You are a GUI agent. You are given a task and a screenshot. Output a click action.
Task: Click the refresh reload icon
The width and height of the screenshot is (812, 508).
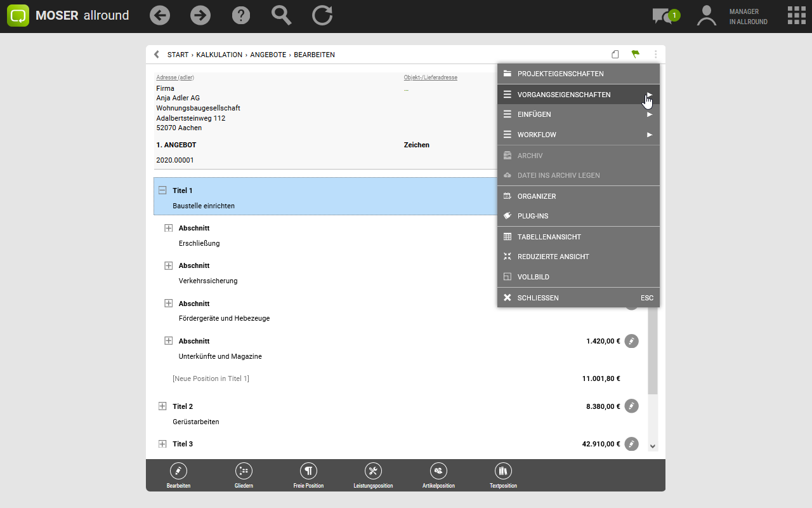pos(322,16)
